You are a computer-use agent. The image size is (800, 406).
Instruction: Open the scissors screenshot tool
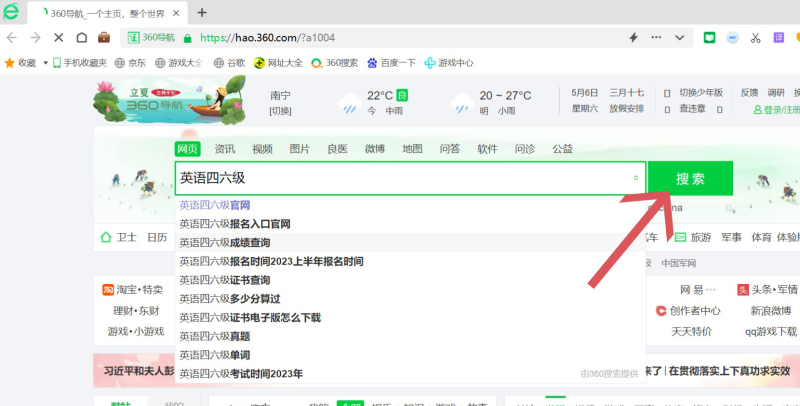tap(756, 38)
